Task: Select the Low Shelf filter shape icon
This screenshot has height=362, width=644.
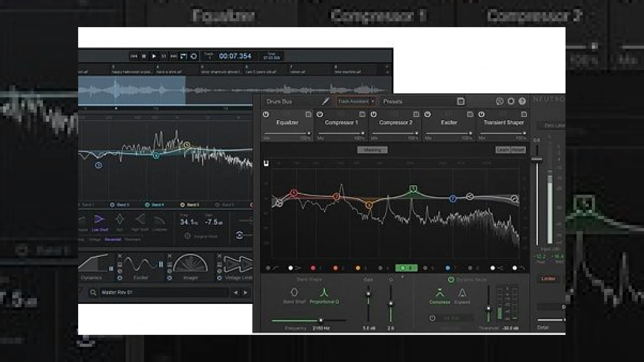Action: point(99,220)
